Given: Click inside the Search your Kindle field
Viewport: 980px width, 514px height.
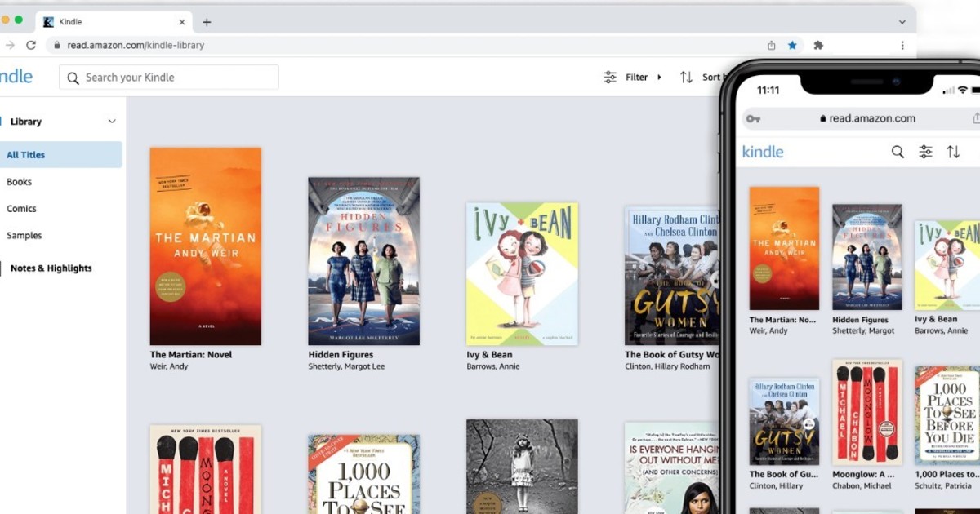Looking at the screenshot, I should [x=168, y=77].
